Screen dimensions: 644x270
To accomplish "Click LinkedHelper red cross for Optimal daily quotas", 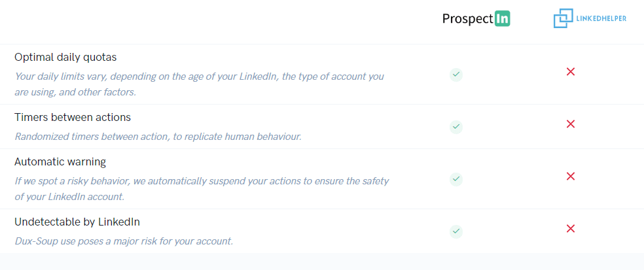I will click(x=570, y=72).
